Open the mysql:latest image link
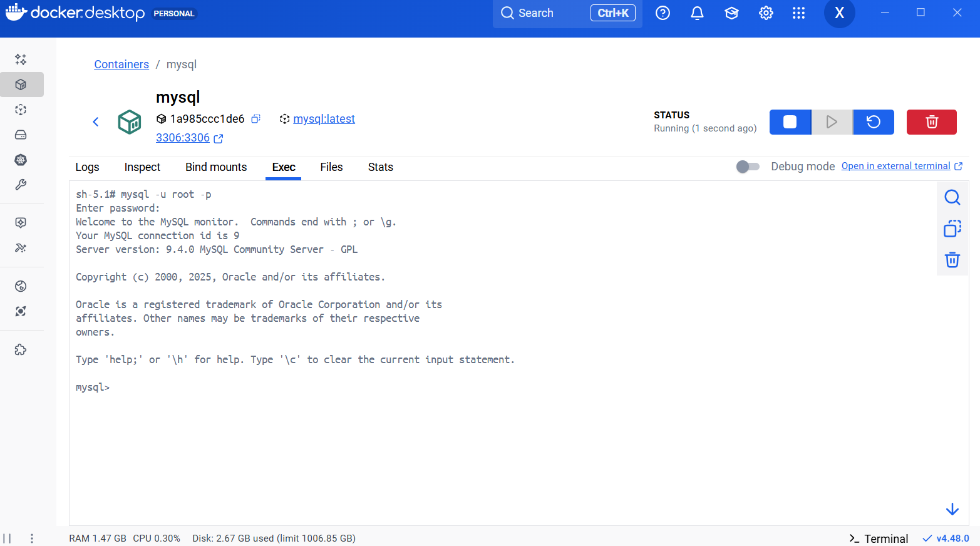 pyautogui.click(x=324, y=119)
